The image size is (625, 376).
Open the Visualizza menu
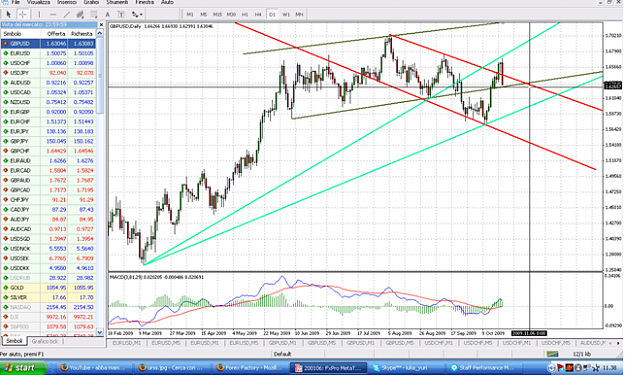point(38,2)
